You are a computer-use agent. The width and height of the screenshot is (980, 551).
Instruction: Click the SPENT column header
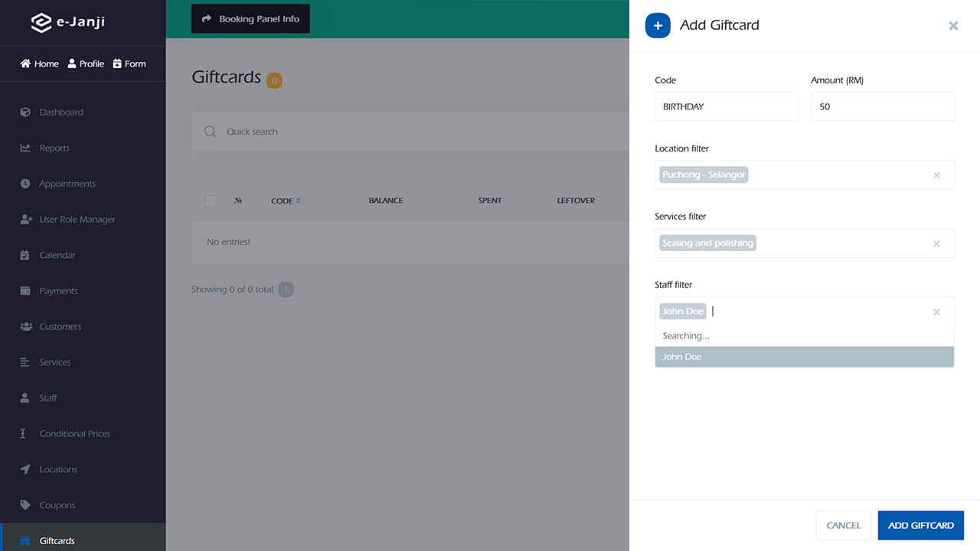pyautogui.click(x=490, y=201)
